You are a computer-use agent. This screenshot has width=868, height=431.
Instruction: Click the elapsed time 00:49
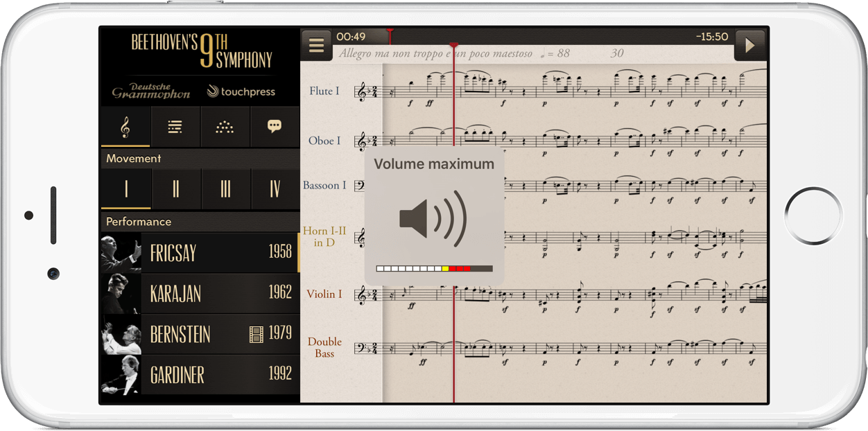[x=351, y=37]
